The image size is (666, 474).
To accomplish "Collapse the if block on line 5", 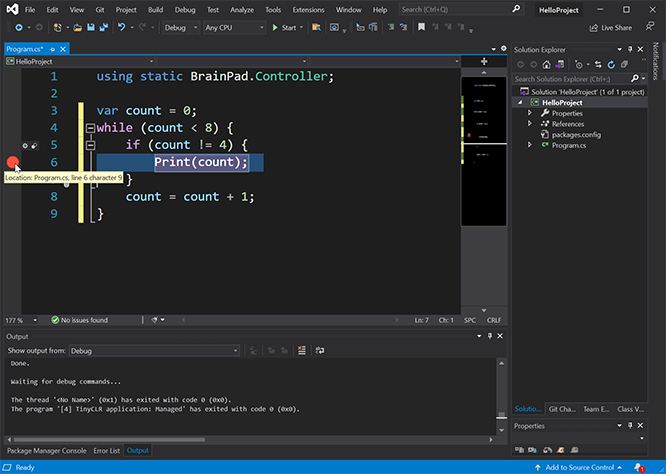I will [x=90, y=145].
